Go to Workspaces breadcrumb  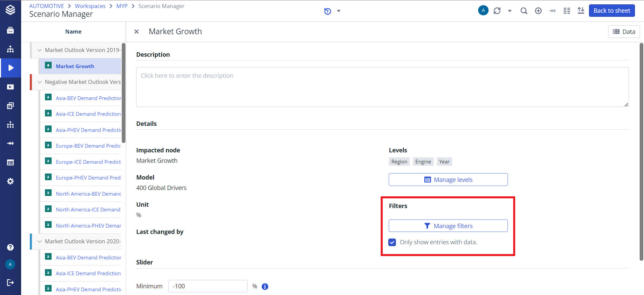point(90,6)
